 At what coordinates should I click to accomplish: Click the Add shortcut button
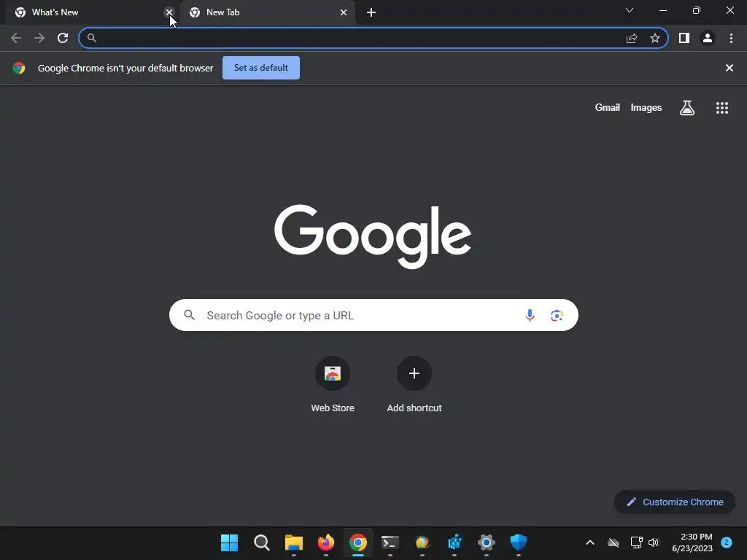pos(414,385)
